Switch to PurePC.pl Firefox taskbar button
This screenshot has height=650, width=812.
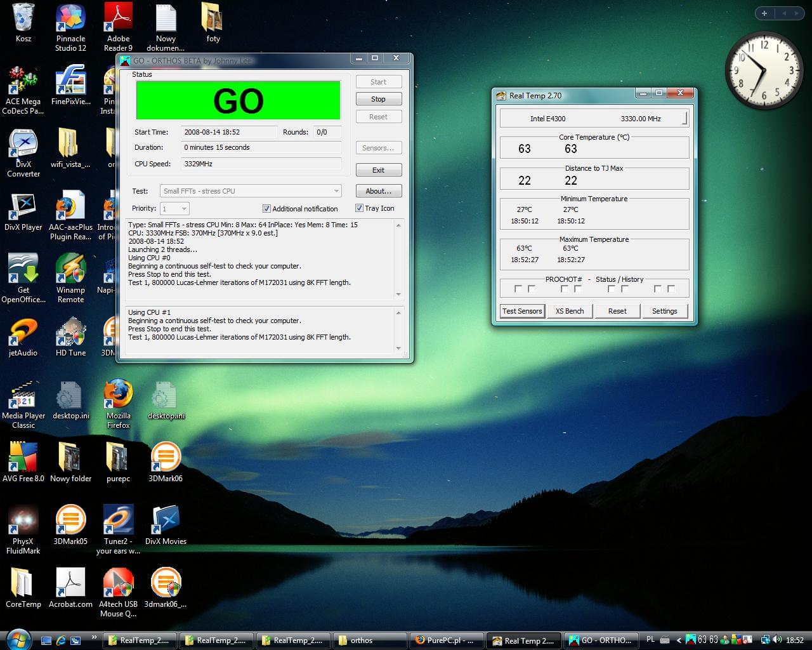tap(447, 640)
